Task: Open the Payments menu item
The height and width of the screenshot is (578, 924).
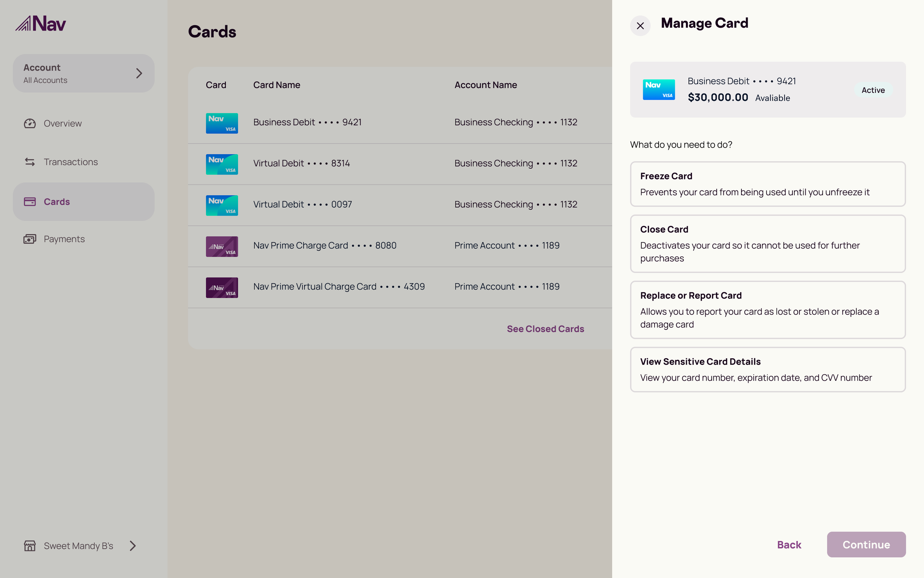Action: pyautogui.click(x=84, y=239)
